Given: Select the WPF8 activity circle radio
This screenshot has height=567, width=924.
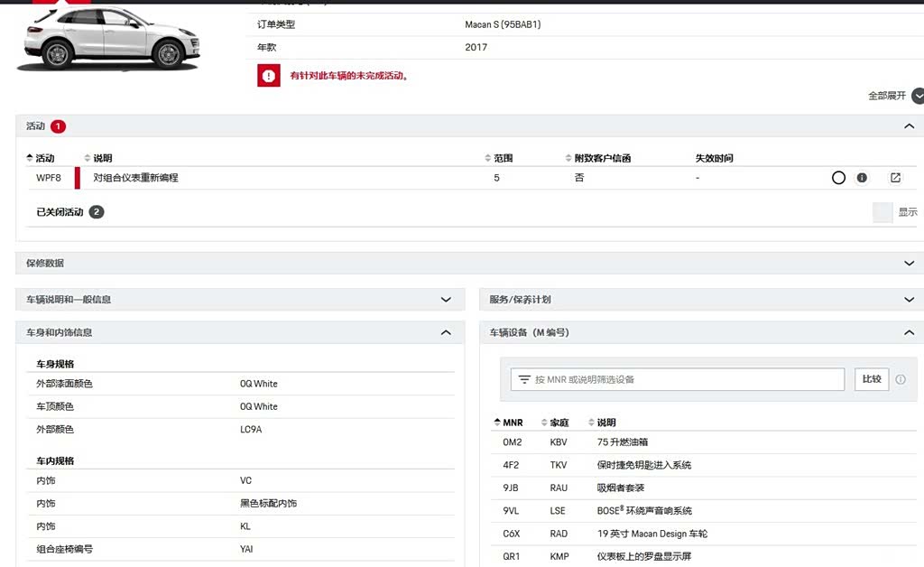Looking at the screenshot, I should 838,177.
